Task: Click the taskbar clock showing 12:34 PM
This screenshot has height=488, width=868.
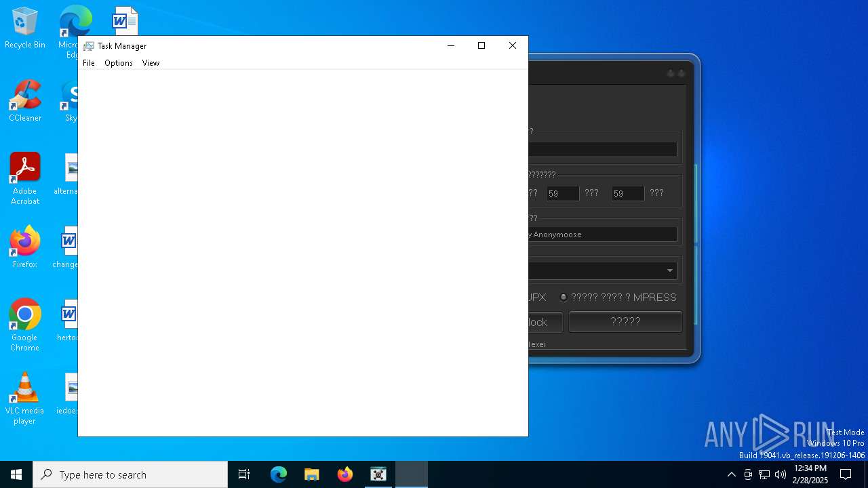Action: tap(810, 474)
